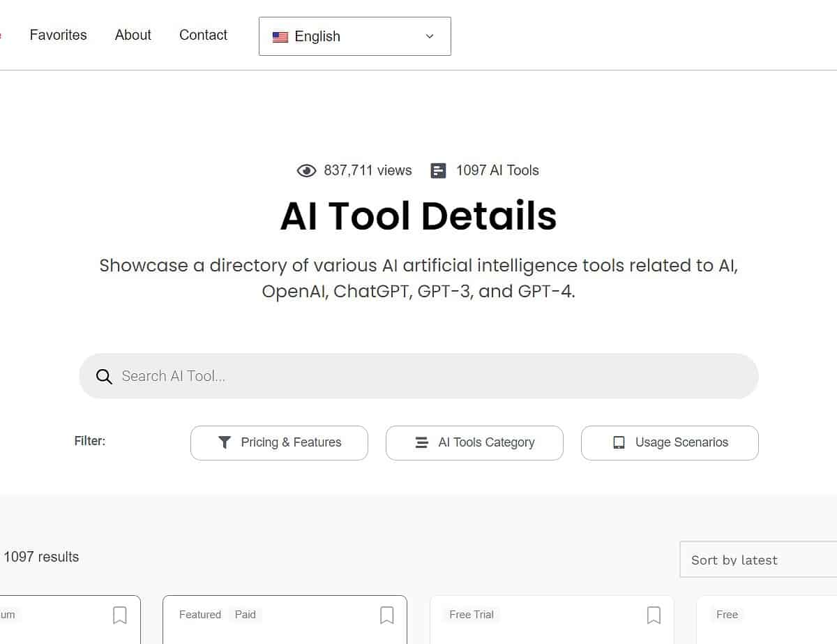The width and height of the screenshot is (837, 644).
Task: Click the category list icon on AI Tools Category
Action: [x=421, y=442]
